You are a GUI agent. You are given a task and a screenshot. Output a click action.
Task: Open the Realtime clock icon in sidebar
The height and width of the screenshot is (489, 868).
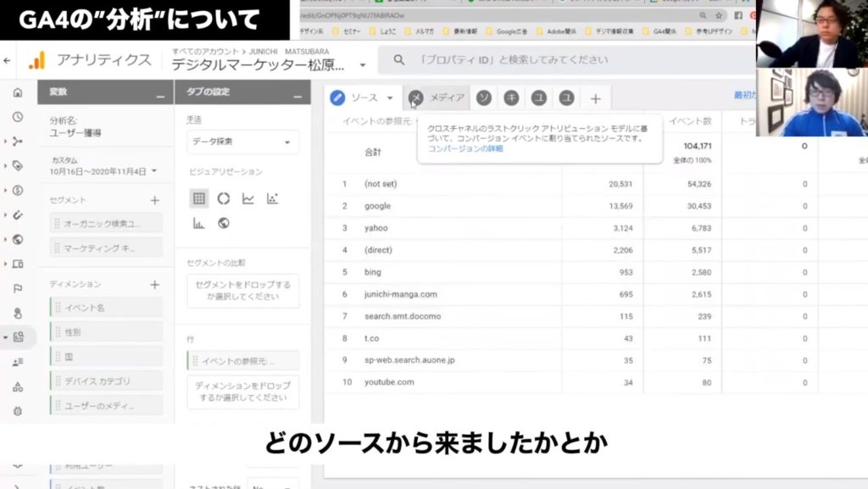point(18,117)
